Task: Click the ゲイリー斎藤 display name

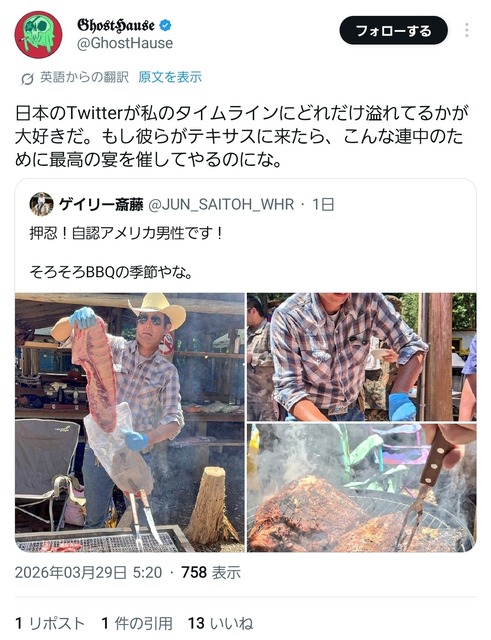Action: (x=101, y=204)
